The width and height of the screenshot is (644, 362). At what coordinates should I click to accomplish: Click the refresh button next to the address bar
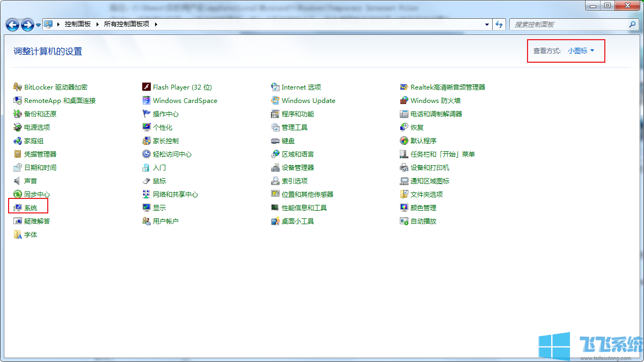point(500,24)
